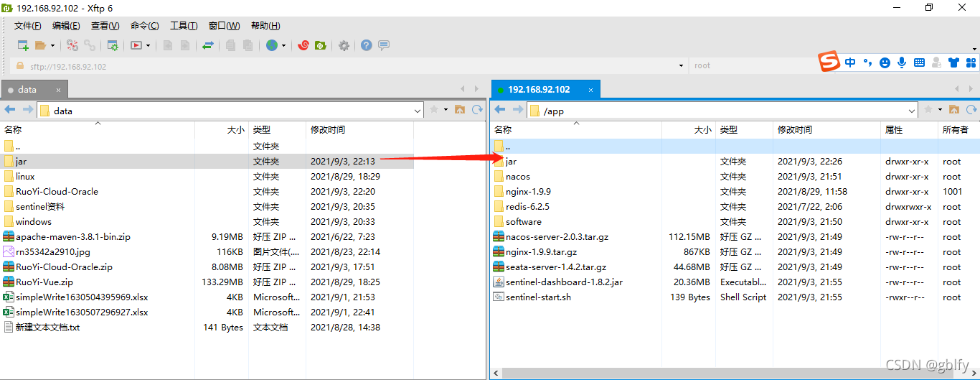Viewport: 980px width, 380px height.
Task: Open Options via the gear icon
Action: [x=344, y=45]
